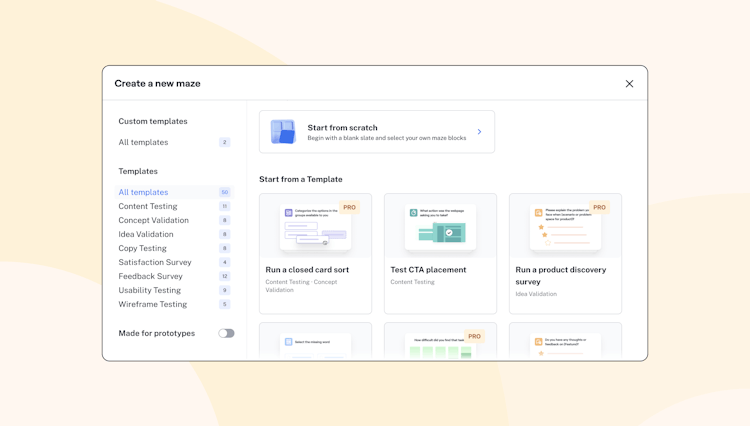Open Run a closed card sort thumbnail
This screenshot has width=750, height=426.
315,226
